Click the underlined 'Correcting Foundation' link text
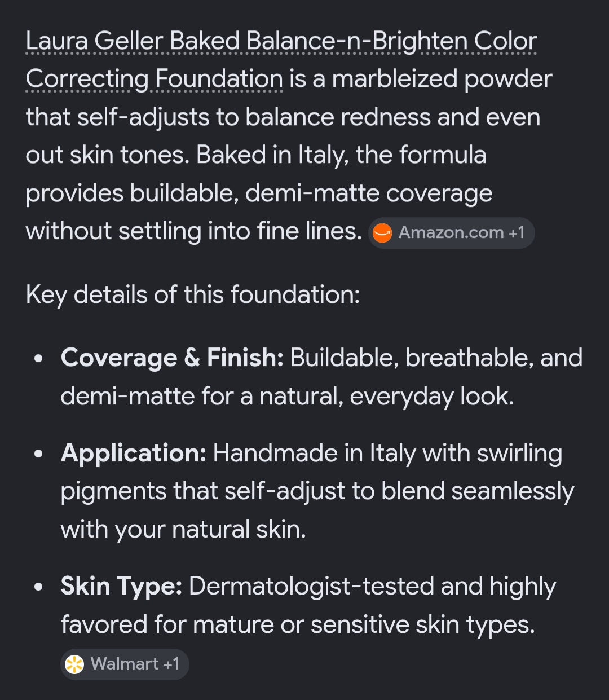609x700 pixels. coord(155,79)
